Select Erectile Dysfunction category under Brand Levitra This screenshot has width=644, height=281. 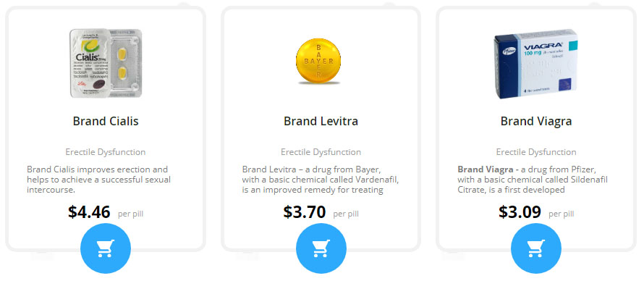[x=321, y=152]
